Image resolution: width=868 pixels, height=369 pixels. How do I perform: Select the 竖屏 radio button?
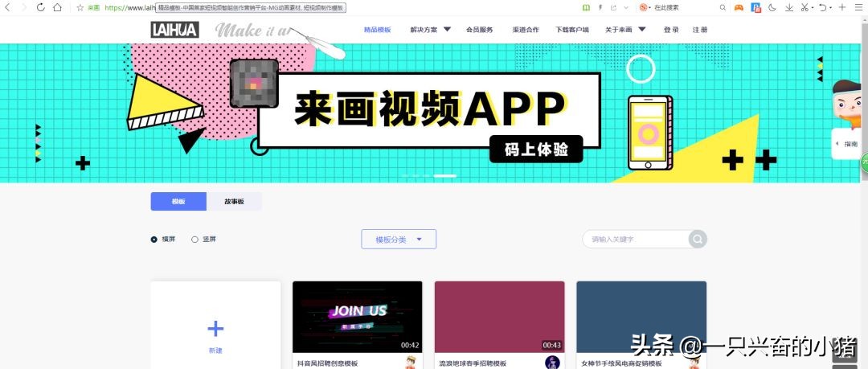pyautogui.click(x=194, y=240)
